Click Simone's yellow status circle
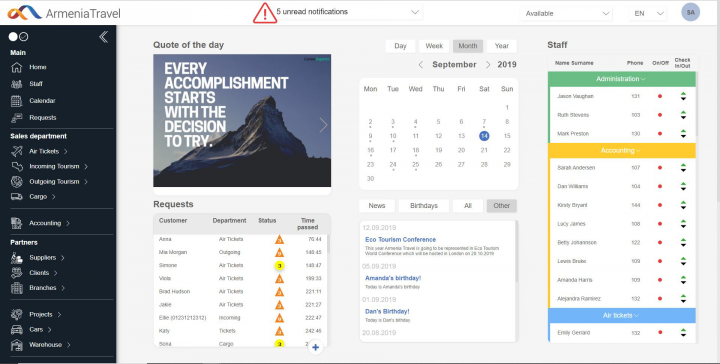This screenshot has width=720, height=364. 279,265
